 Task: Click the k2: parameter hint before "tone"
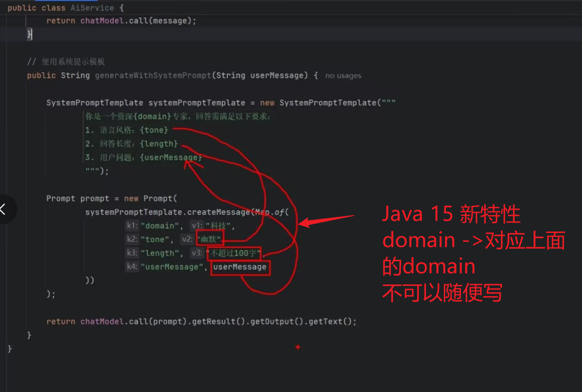[132, 240]
